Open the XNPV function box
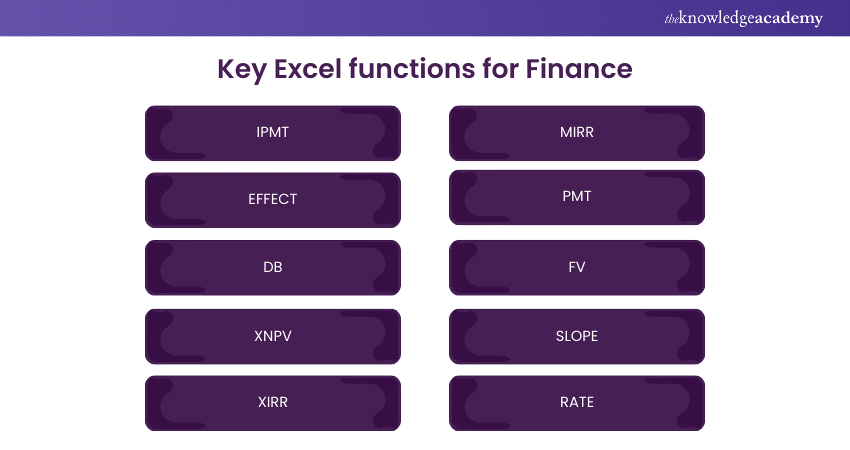This screenshot has height=450, width=850. (273, 336)
